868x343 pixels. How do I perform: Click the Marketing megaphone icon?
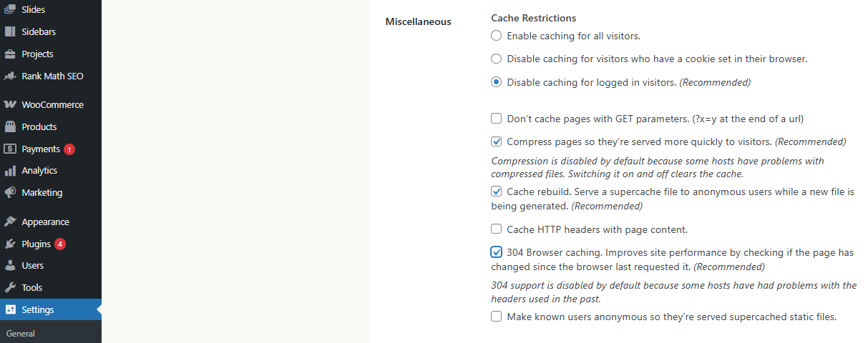pyautogui.click(x=10, y=193)
